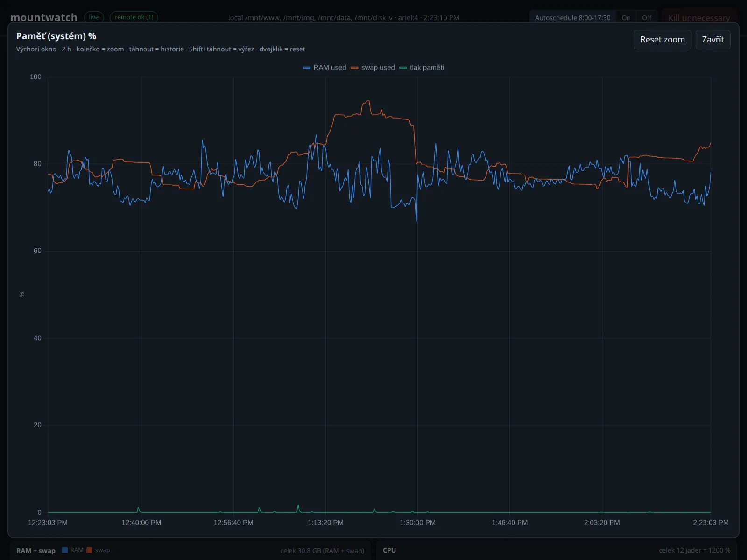Click the orange swap swatch in RAM + swap panel

89,550
